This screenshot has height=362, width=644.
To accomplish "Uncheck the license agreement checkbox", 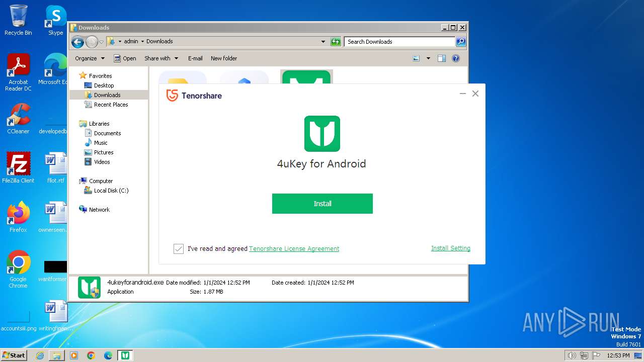I will click(x=179, y=249).
